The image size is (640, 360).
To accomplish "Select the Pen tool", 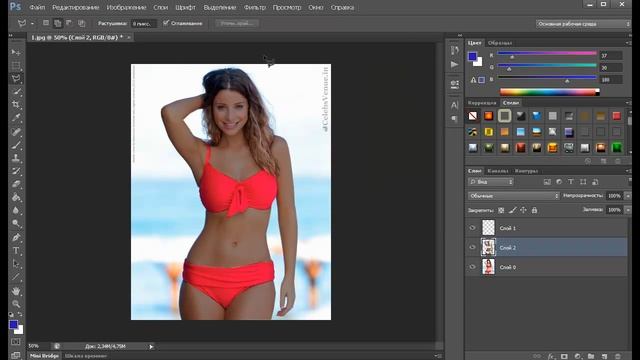I will coord(16,237).
